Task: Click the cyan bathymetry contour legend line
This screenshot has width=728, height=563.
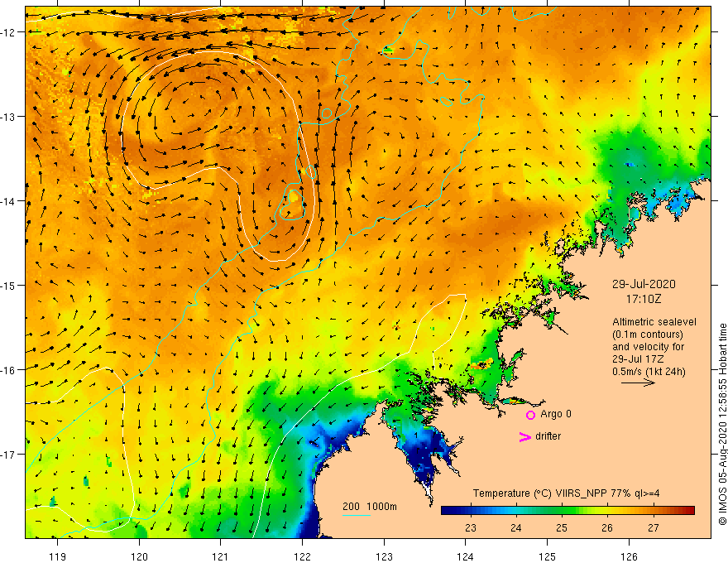Action: [x=356, y=515]
